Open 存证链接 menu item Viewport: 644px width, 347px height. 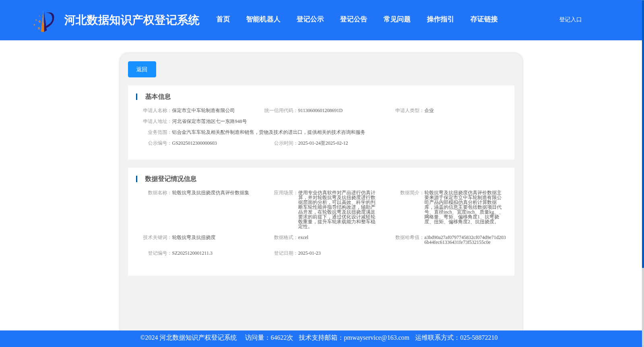(484, 19)
